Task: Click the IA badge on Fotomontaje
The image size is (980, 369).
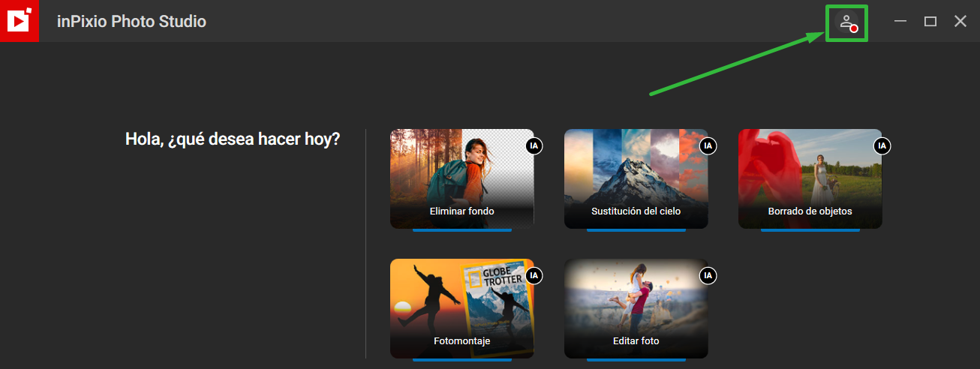Action: click(x=534, y=276)
